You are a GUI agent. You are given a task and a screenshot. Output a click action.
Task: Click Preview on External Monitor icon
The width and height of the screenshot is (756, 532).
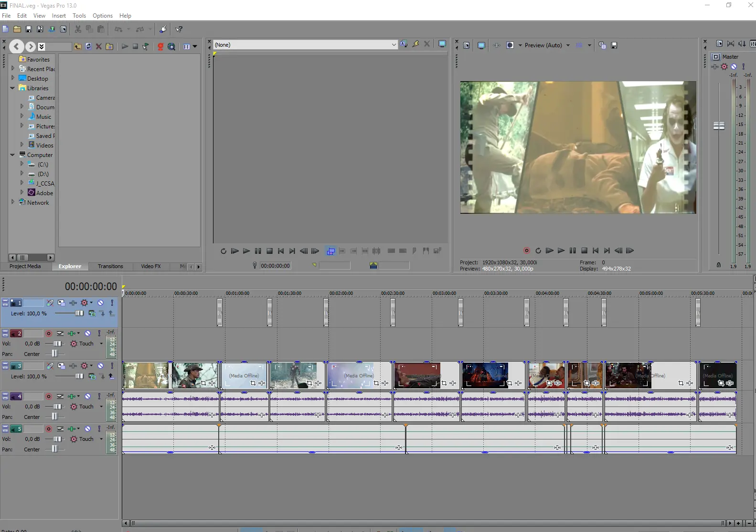(481, 45)
